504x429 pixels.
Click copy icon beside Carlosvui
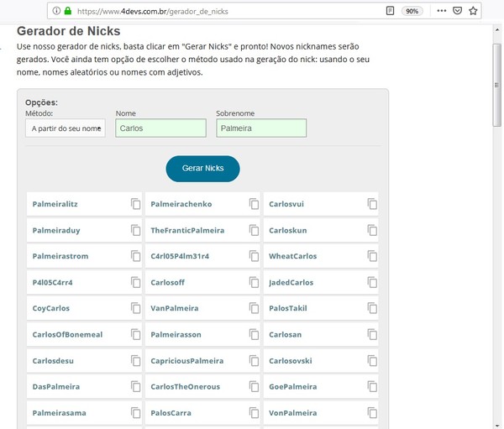point(372,204)
